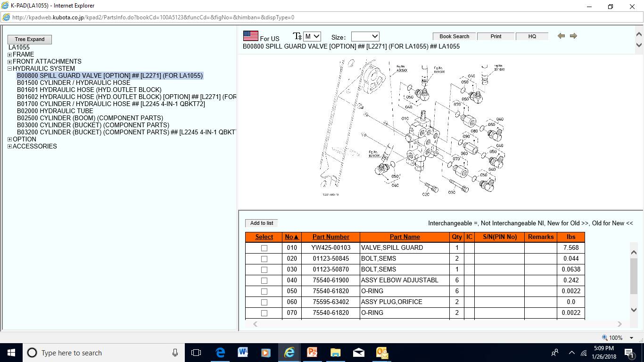Open File Explorer from the taskbar
644x362 pixels.
(x=335, y=353)
